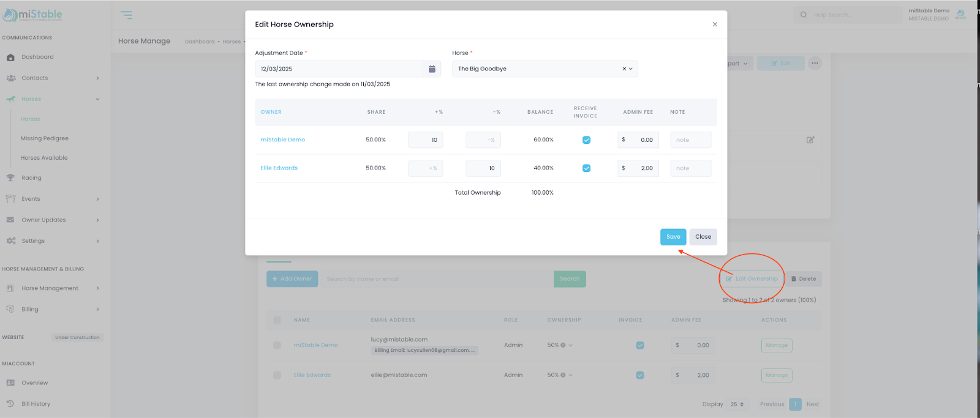Click the hamburger menu icon in header
Image resolution: width=980 pixels, height=418 pixels.
tap(126, 15)
